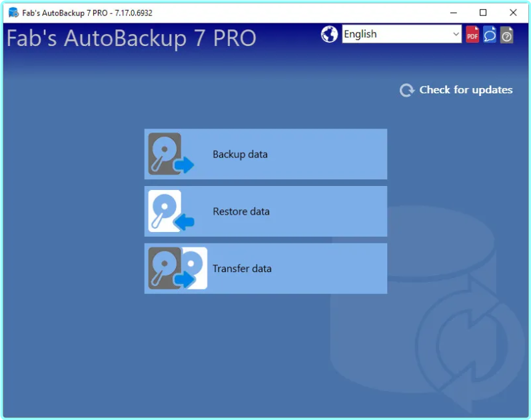
Task: Open the gray question mark help icon
Action: pos(507,35)
